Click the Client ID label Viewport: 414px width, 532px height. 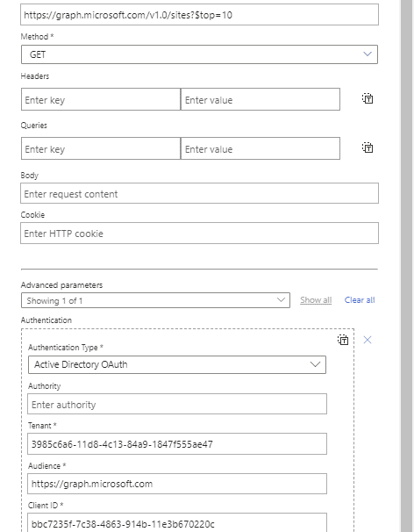click(x=46, y=505)
